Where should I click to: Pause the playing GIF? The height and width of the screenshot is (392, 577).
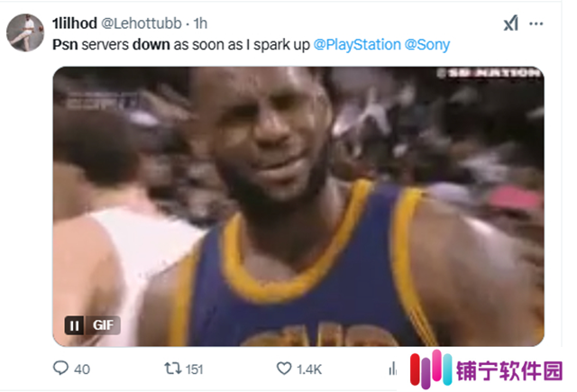pyautogui.click(x=74, y=325)
